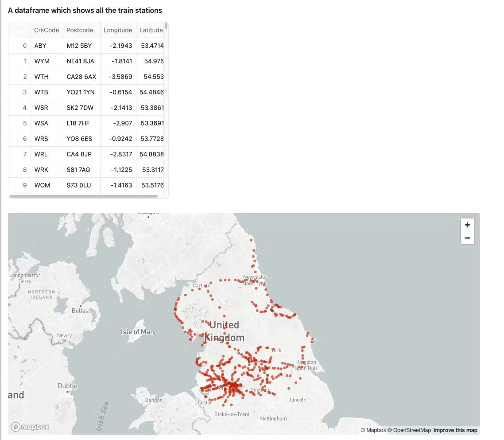Screen dimensions: 504x440
Task: Open the Improve this map link
Action: point(455,430)
